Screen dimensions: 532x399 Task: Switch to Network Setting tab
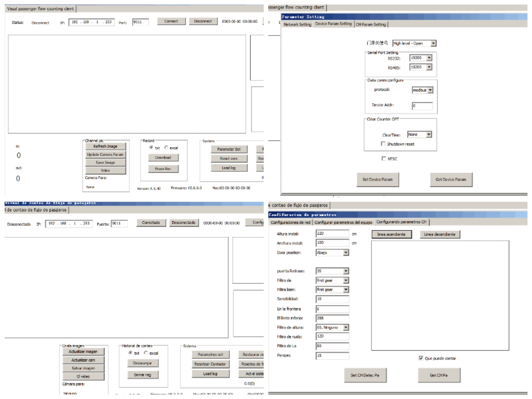pos(297,25)
